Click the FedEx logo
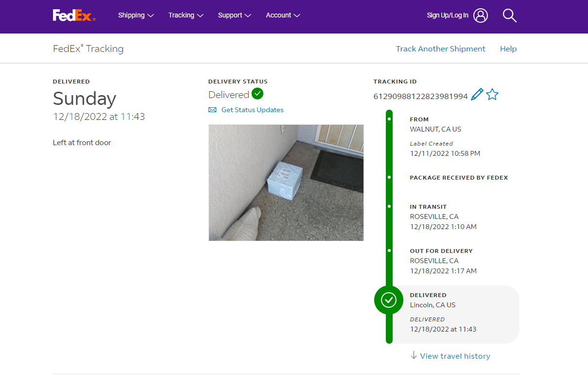 74,16
